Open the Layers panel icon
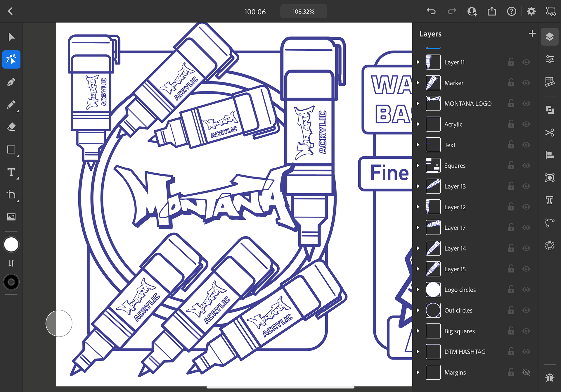Screen dimensions: 561x392 point(550,37)
